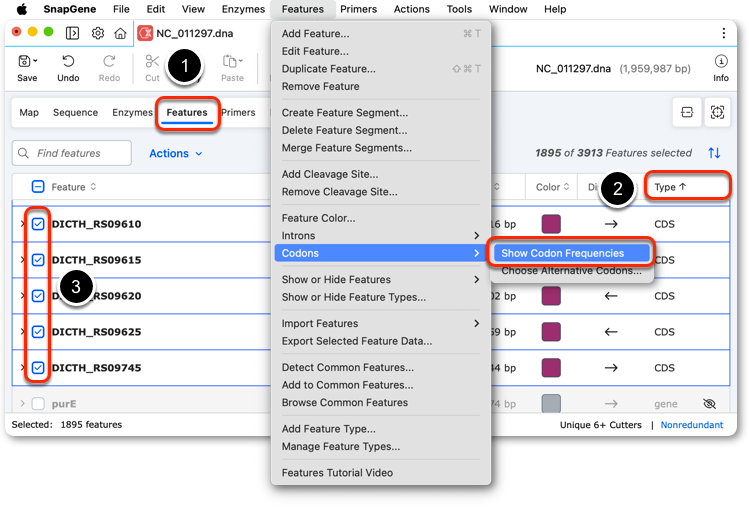Click direction arrow in purE row

pyautogui.click(x=611, y=404)
